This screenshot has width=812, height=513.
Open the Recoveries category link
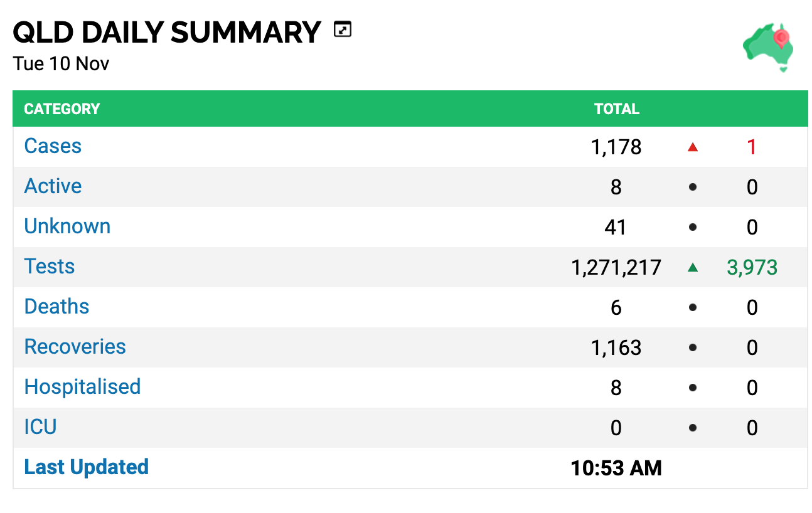click(75, 347)
